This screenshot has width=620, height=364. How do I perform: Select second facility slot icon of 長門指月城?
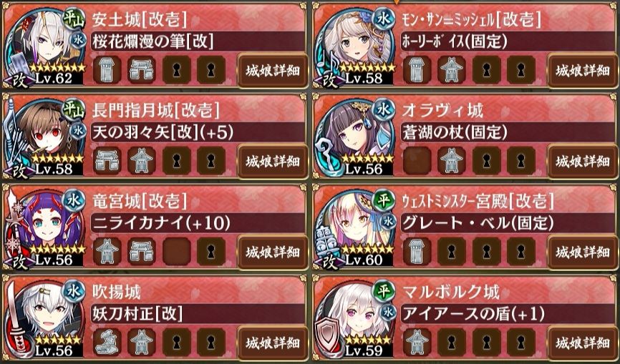click(141, 161)
